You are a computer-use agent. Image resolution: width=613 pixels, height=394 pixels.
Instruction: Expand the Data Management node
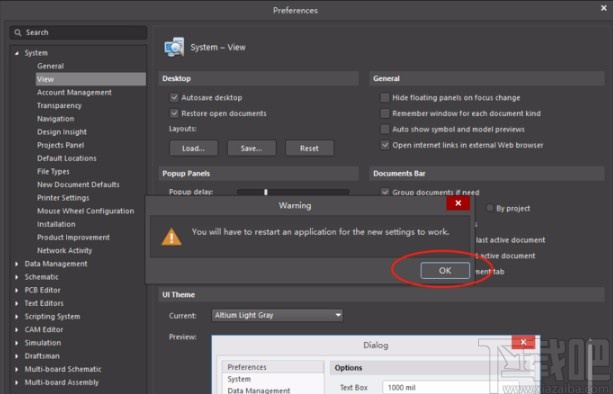coord(16,264)
